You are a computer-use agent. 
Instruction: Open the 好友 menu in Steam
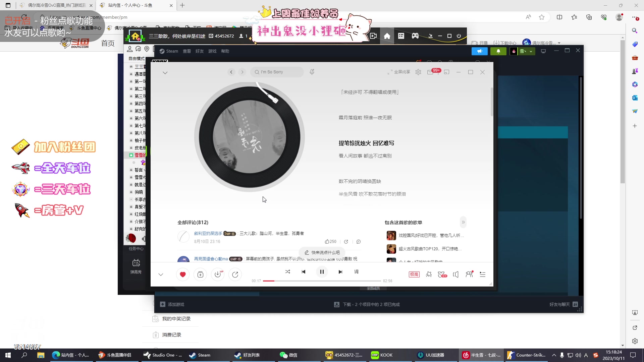coord(200,51)
